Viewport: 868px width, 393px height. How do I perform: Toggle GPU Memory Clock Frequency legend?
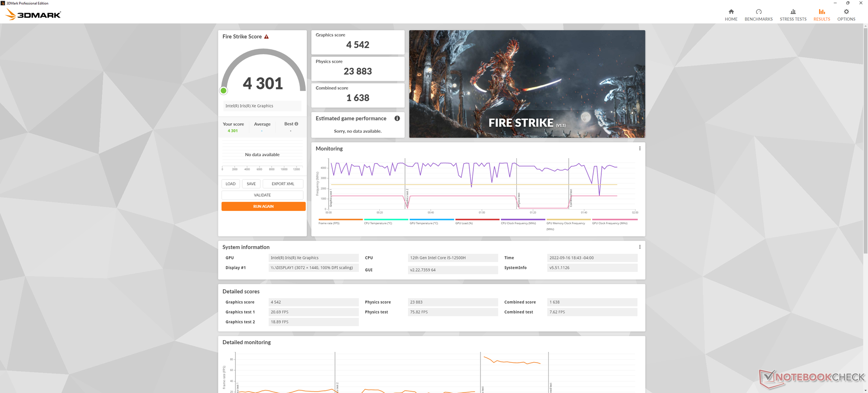pos(569,225)
